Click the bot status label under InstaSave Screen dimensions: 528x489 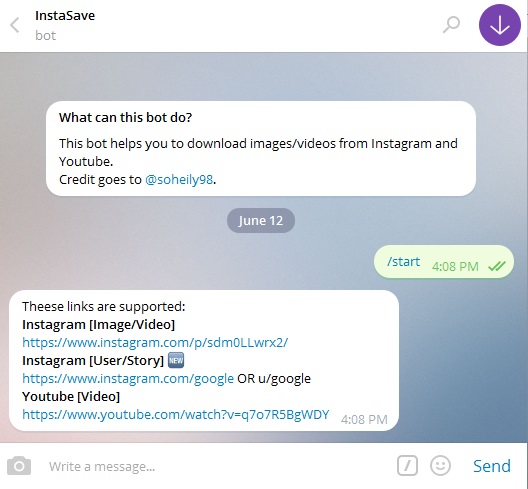(45, 35)
